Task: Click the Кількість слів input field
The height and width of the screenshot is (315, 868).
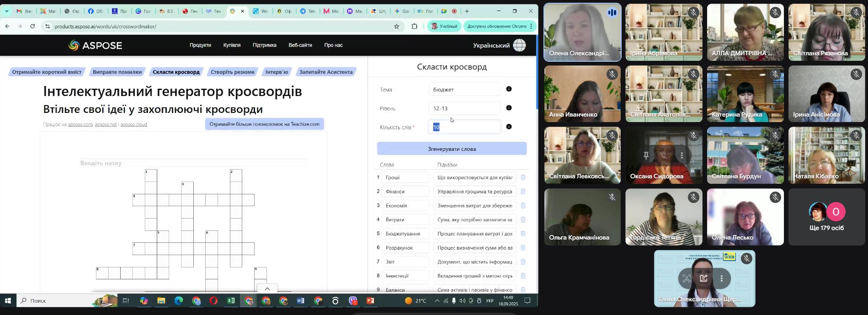Action: 464,127
